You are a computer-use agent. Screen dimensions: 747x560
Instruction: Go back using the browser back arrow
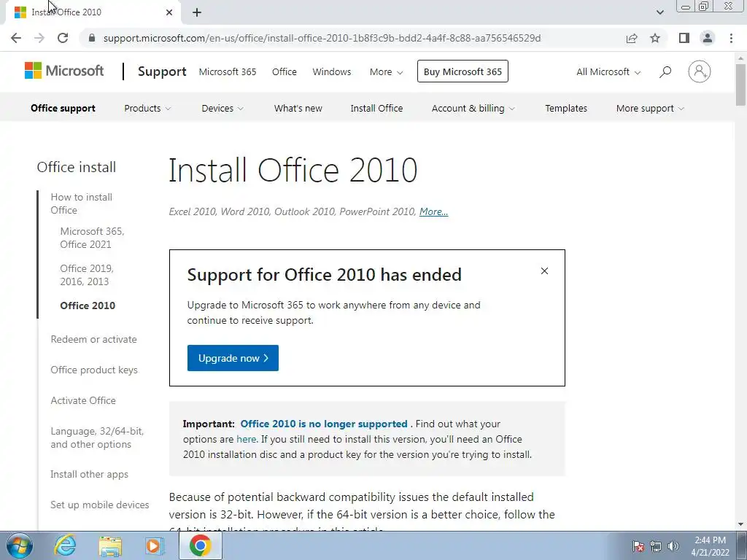point(16,38)
